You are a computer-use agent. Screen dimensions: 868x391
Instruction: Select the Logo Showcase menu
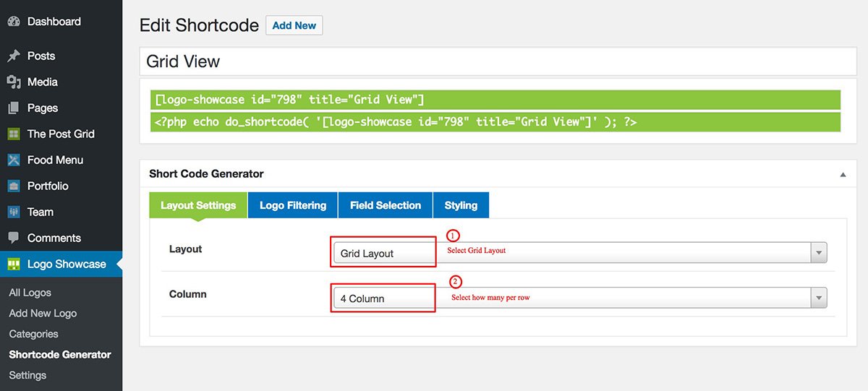[61, 264]
